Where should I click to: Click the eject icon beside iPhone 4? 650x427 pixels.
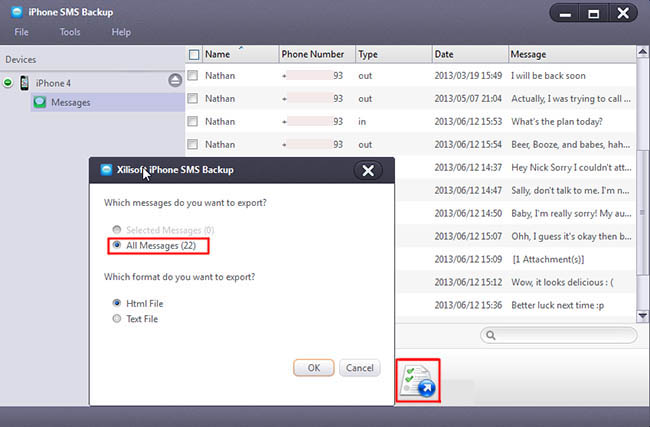(x=175, y=81)
